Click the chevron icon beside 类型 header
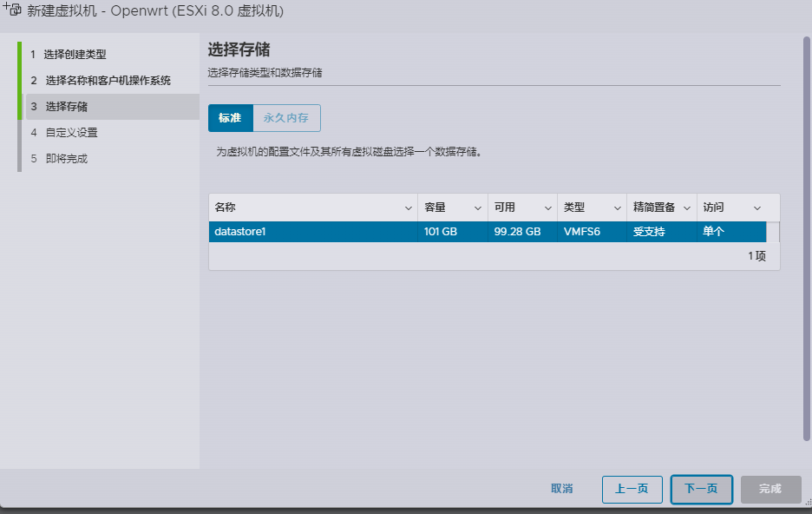Viewport: 812px width, 514px height. point(618,208)
